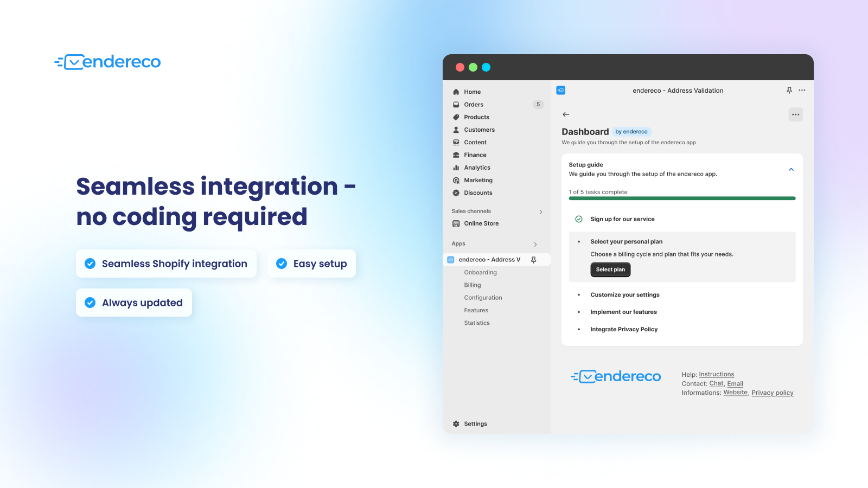The height and width of the screenshot is (488, 868).
Task: Click the Settings gear icon
Action: pyautogui.click(x=456, y=424)
